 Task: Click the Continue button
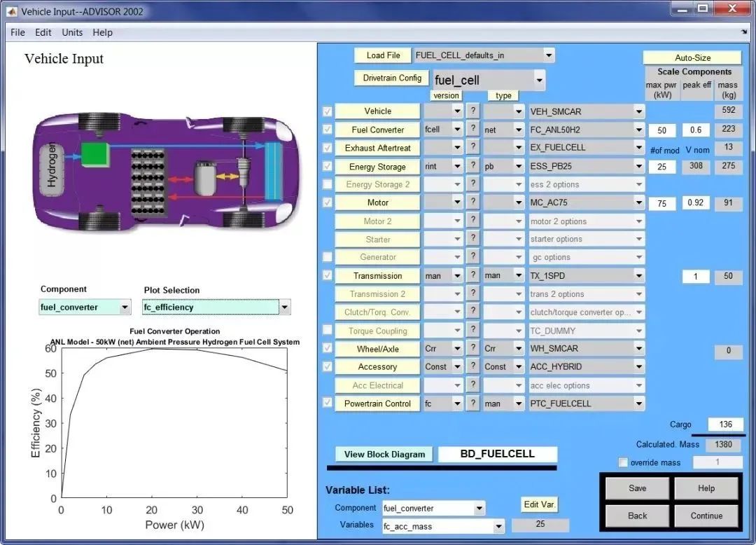[x=706, y=516]
